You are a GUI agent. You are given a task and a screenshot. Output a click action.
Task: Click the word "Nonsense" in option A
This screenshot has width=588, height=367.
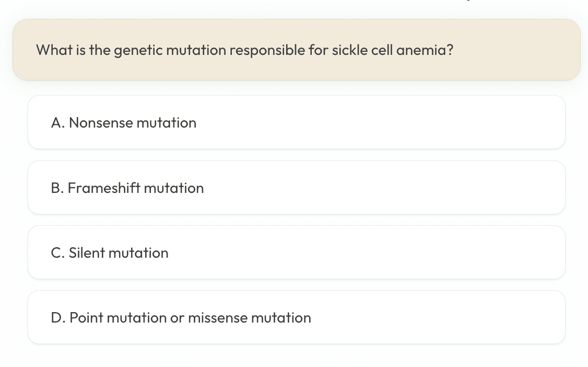point(100,123)
